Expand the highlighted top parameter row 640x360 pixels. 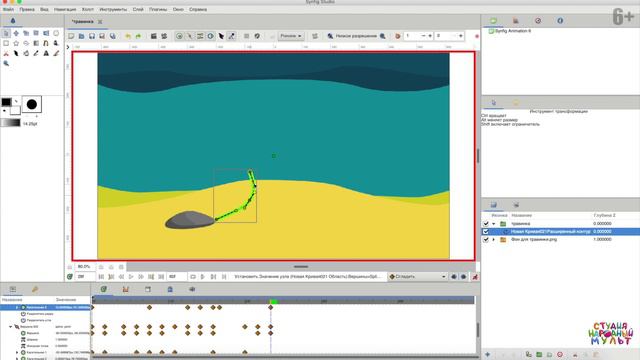(x=17, y=307)
